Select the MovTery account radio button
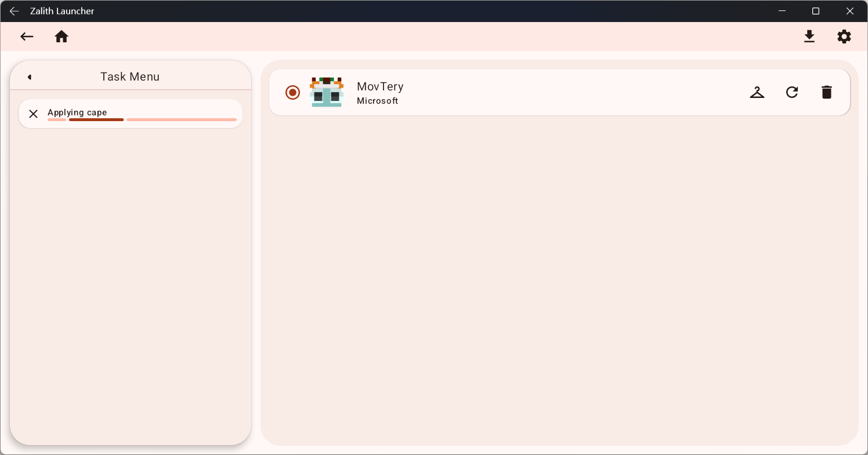 pyautogui.click(x=292, y=92)
